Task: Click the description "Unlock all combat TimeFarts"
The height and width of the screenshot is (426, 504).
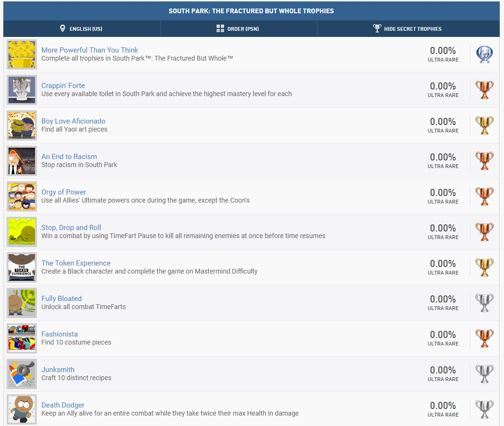Action: [84, 307]
